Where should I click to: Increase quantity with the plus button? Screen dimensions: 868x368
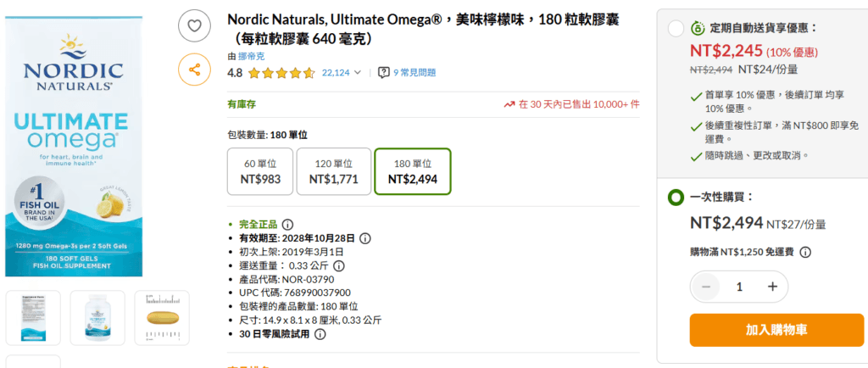point(772,287)
